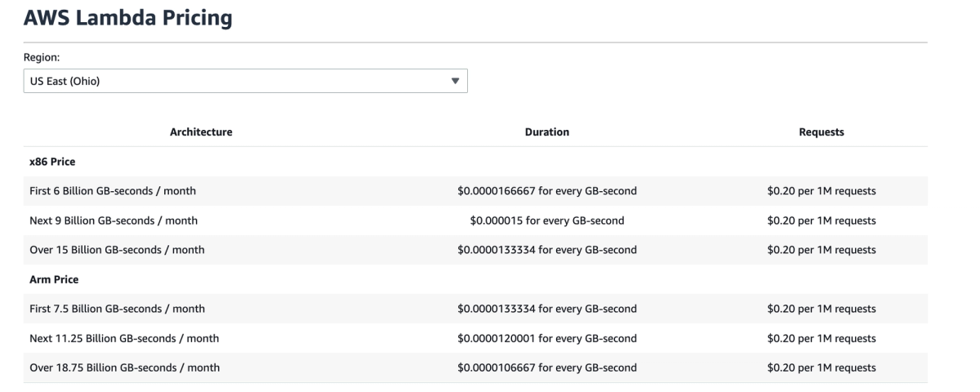Click Next 9 Billion GB-seconds / month
This screenshot has width=980, height=392.
(114, 220)
